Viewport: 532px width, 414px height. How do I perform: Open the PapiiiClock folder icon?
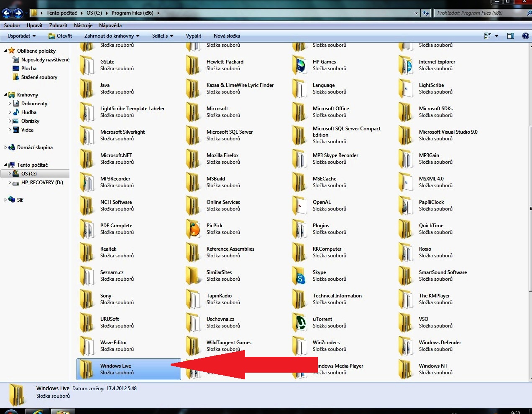(x=406, y=205)
